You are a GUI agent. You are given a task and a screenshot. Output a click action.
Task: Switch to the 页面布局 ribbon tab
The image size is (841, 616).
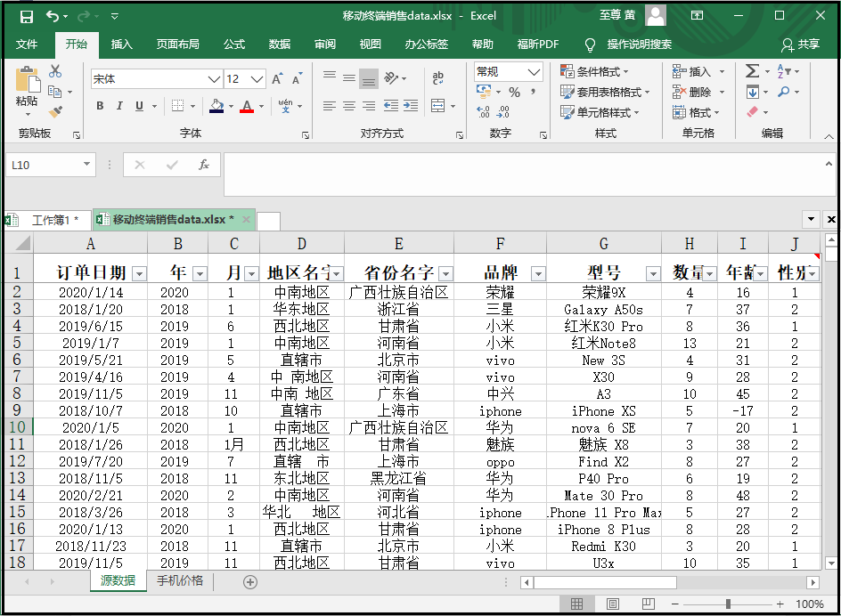[x=177, y=44]
